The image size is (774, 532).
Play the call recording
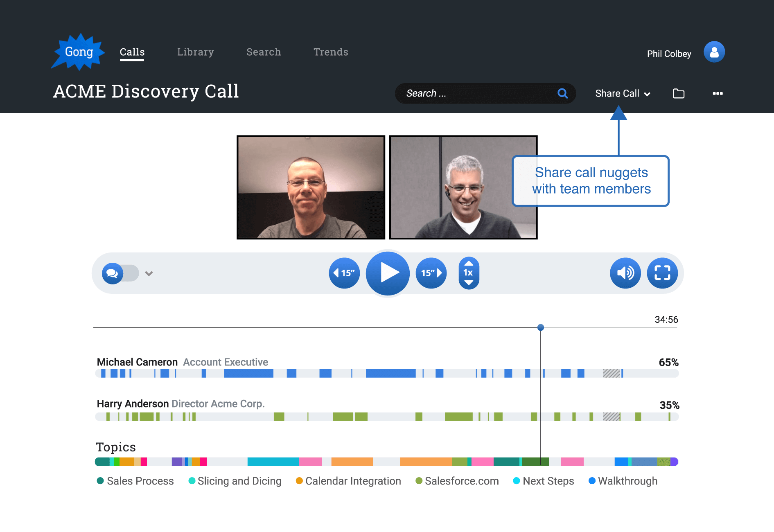388,273
